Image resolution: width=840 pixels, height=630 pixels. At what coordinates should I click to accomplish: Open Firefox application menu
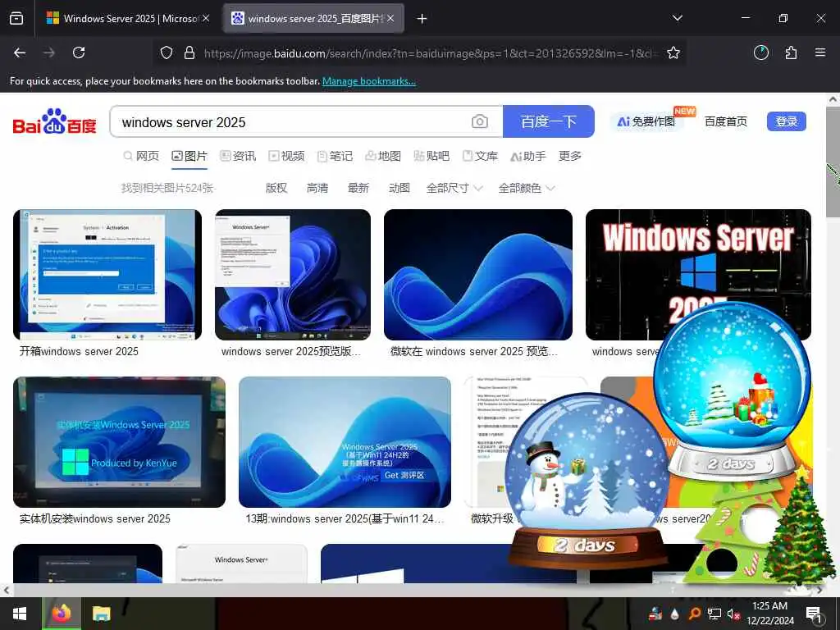coord(820,52)
